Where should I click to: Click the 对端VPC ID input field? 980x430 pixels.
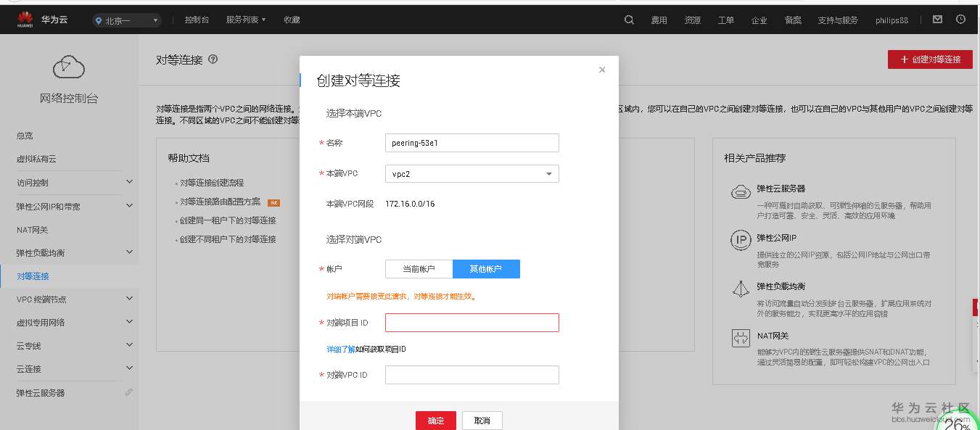tap(472, 374)
